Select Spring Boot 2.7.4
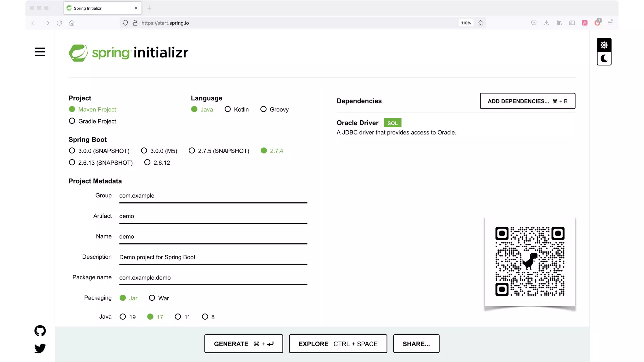This screenshot has width=644, height=362. (272, 151)
